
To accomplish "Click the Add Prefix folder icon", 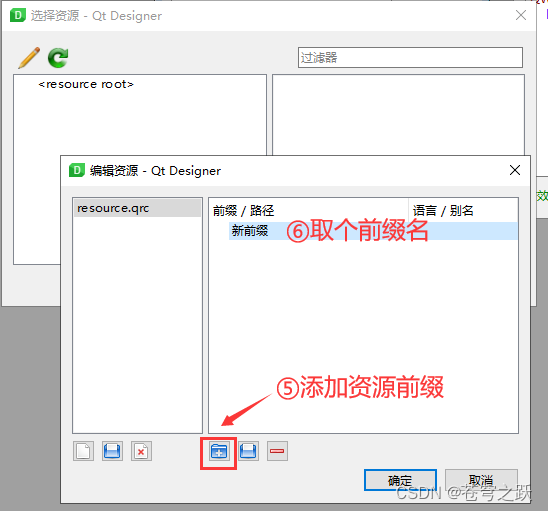I will point(219,451).
